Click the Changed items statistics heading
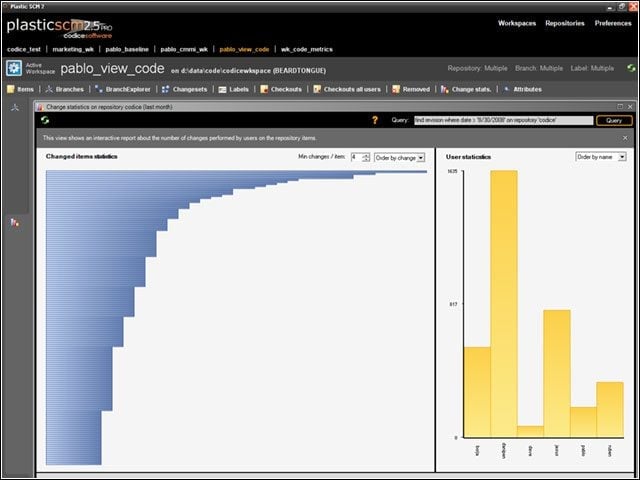The image size is (640, 480). (x=82, y=156)
